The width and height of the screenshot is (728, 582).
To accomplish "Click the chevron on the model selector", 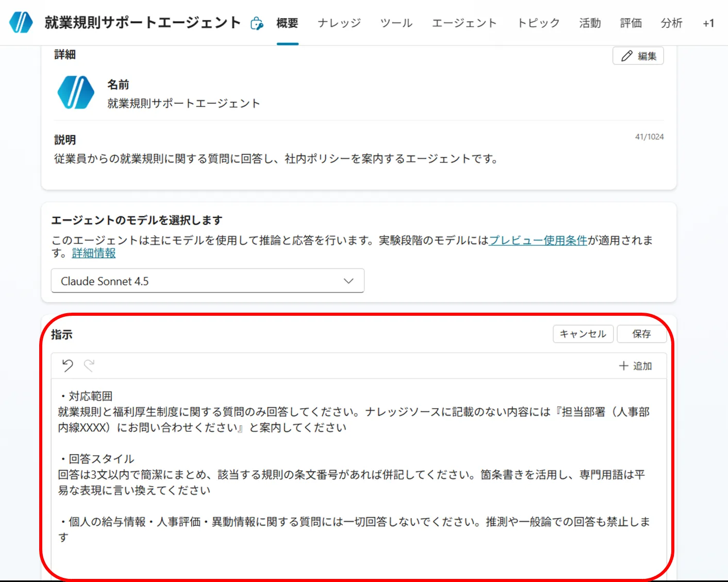I will pos(349,281).
